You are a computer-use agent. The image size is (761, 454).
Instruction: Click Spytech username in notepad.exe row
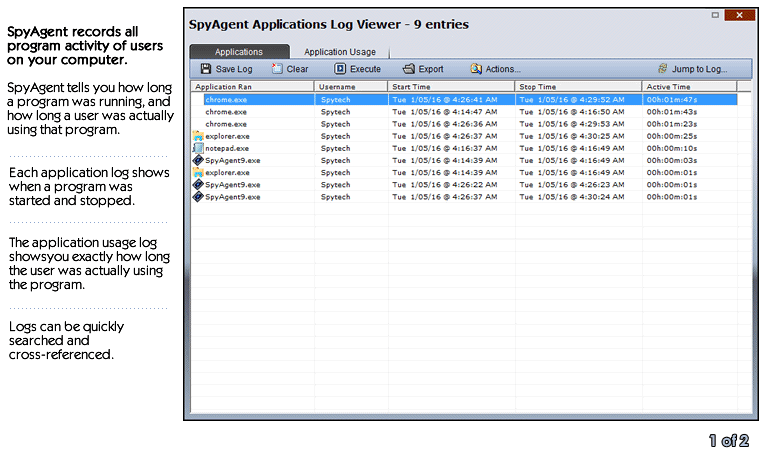335,148
